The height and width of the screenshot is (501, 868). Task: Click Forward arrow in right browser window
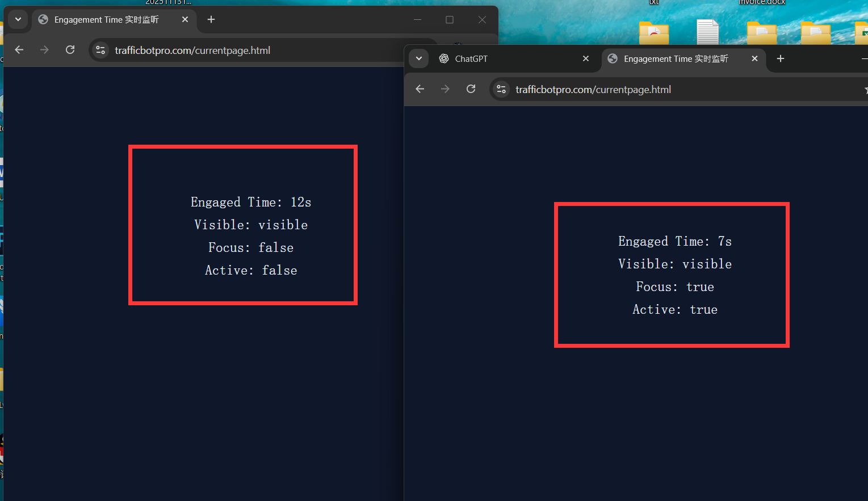445,89
